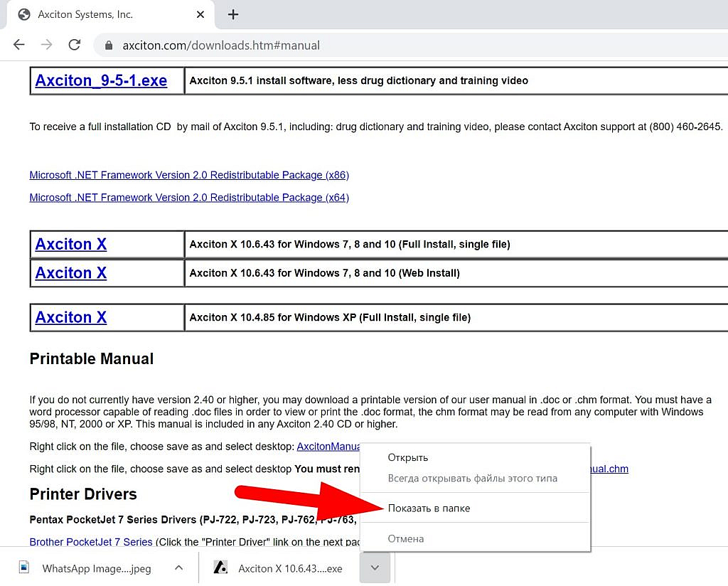728x586 pixels.
Task: Open the Brother PocketJet 7 Series link
Action: coord(90,542)
